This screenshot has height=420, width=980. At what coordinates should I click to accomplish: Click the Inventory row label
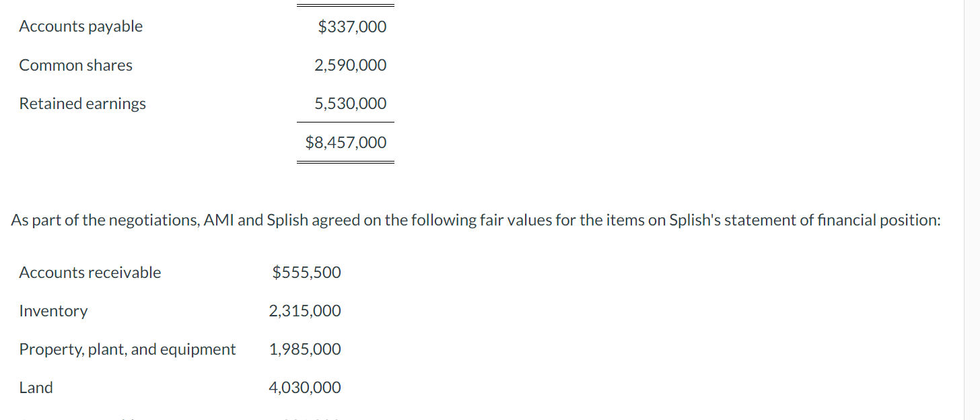53,311
